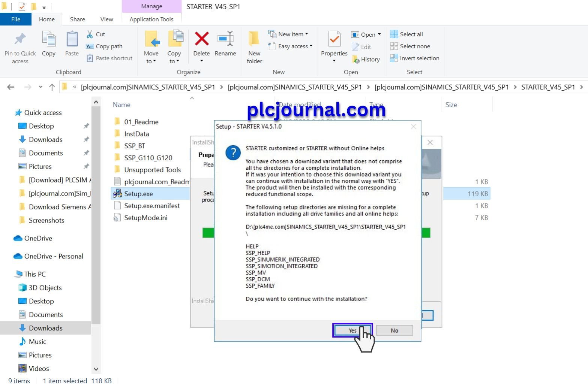Open Quick access in navigation pane

pyautogui.click(x=43, y=112)
